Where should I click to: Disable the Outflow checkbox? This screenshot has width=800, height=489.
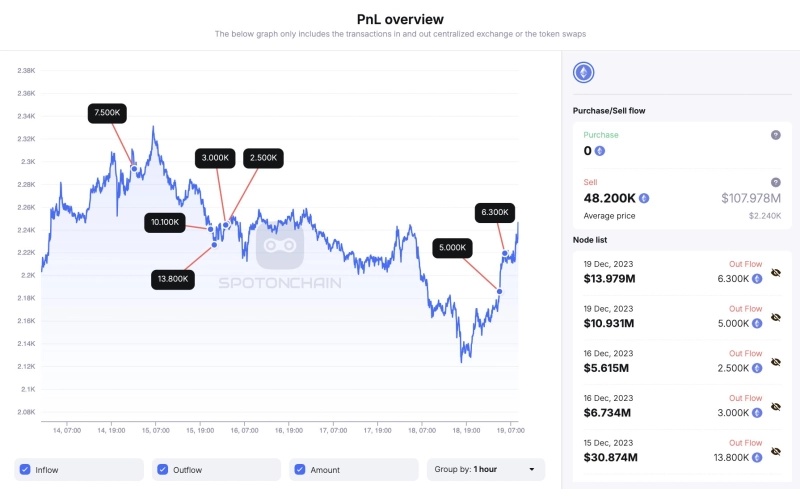click(x=162, y=469)
